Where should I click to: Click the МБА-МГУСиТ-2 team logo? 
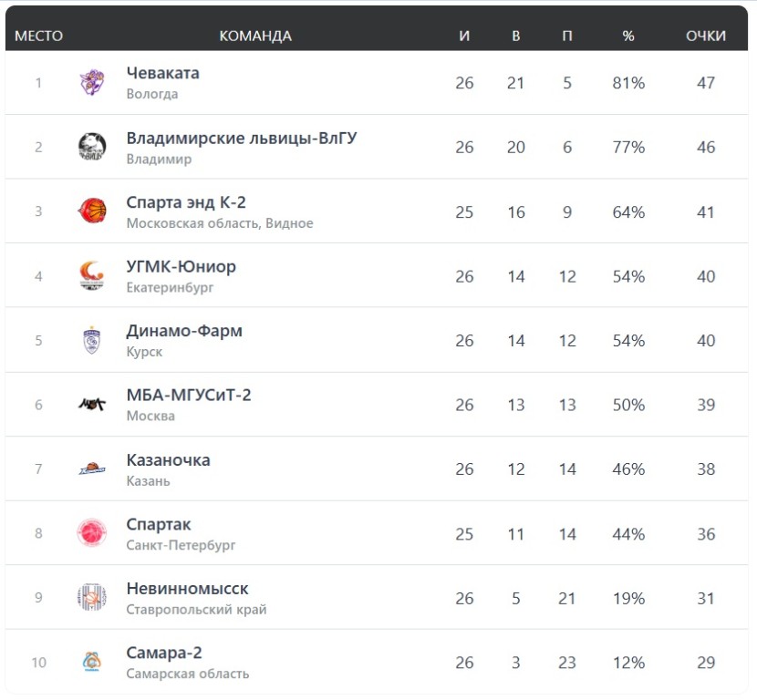(91, 405)
